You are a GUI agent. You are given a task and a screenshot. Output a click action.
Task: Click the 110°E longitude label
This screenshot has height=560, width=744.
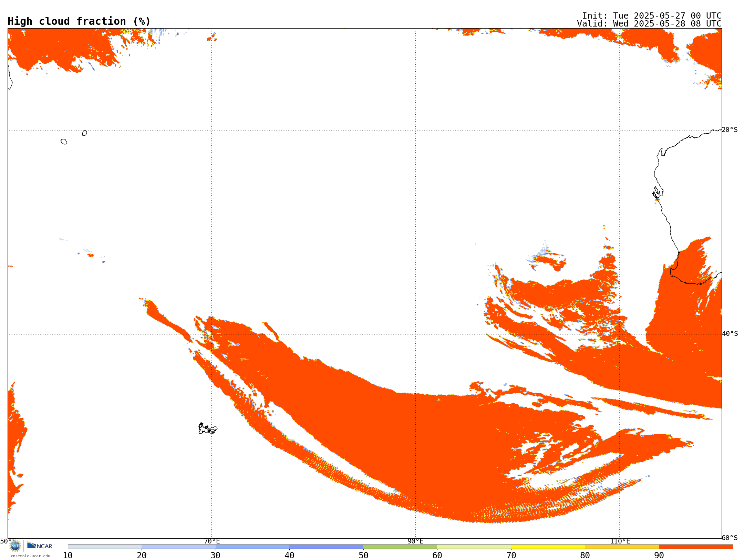tap(620, 541)
